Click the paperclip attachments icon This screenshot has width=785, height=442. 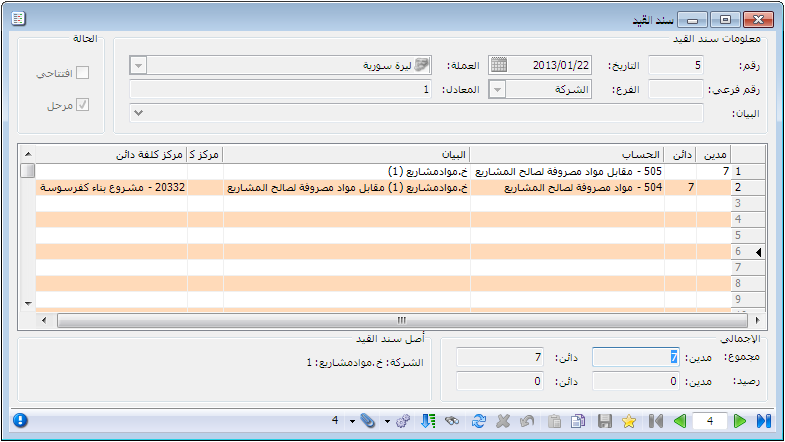click(x=367, y=421)
